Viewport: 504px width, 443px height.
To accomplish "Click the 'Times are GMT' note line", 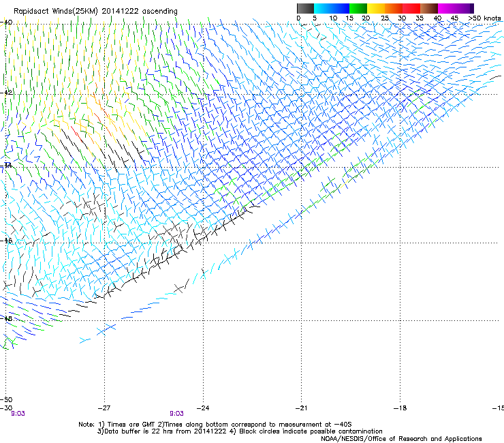I will click(x=215, y=425).
